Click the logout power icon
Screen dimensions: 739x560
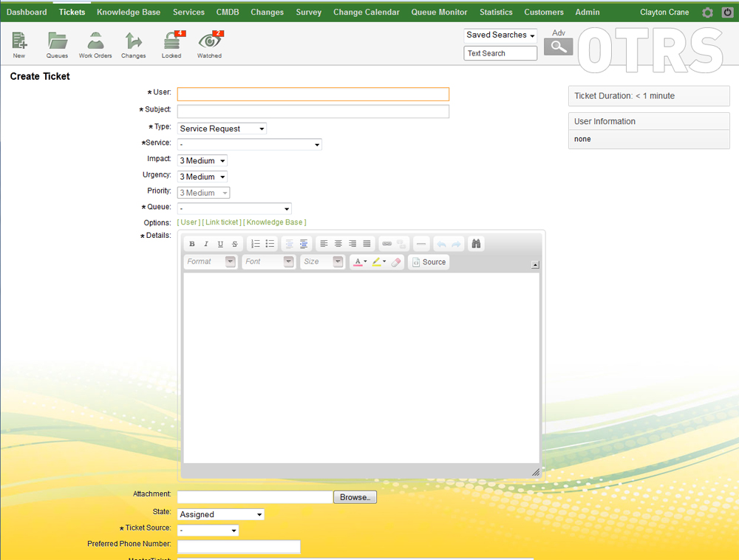click(727, 13)
